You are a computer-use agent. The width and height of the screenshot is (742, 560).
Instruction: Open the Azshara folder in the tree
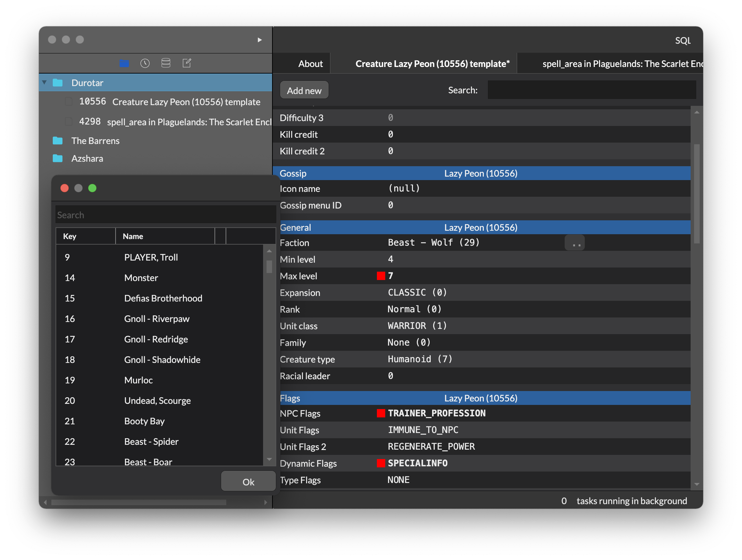tap(87, 159)
